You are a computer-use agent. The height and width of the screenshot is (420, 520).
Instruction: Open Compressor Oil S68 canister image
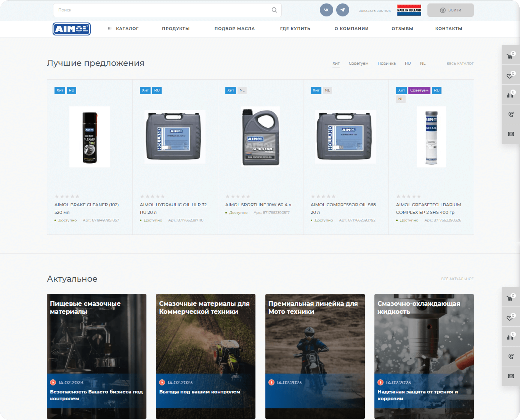point(345,137)
